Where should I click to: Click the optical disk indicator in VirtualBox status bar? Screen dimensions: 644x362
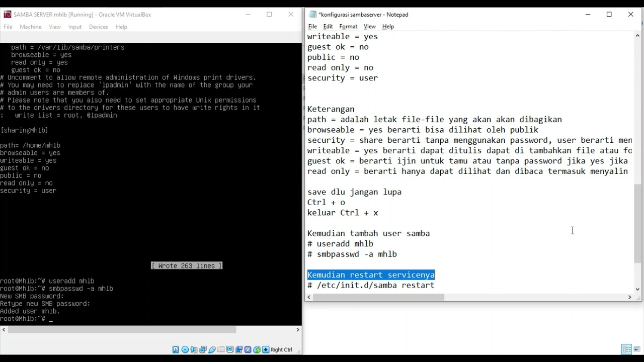(185, 349)
